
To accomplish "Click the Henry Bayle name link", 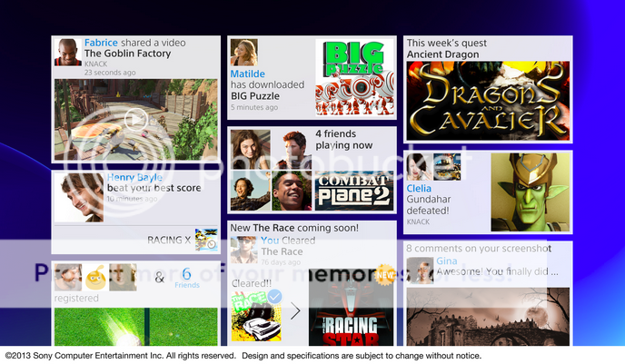I will pos(134,177).
